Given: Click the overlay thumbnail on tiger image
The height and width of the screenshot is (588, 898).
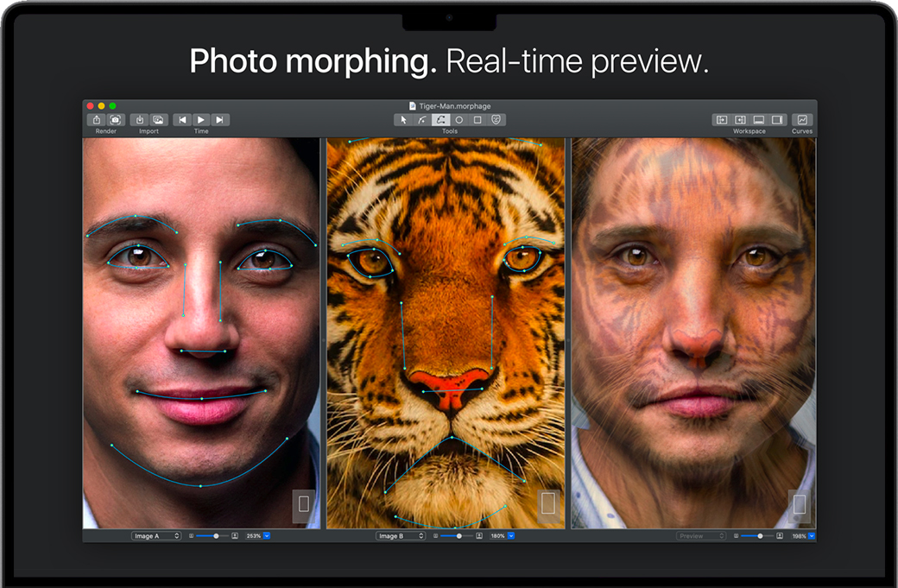Looking at the screenshot, I should click(x=547, y=504).
